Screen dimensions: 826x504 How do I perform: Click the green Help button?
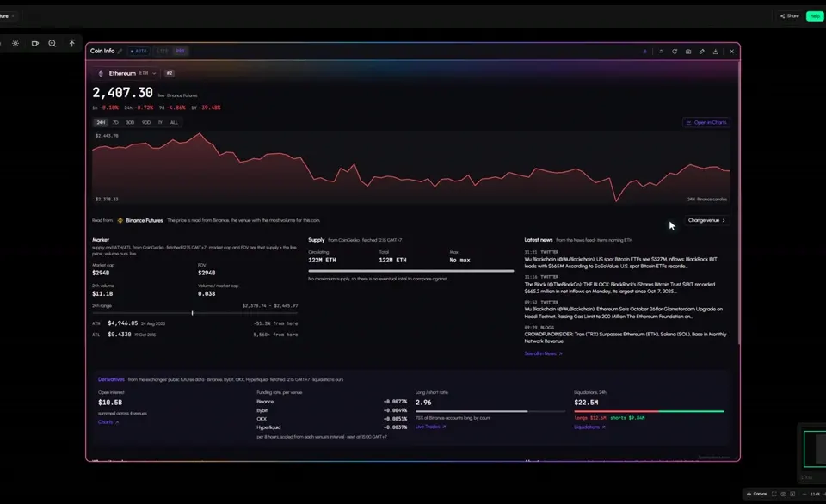815,16
